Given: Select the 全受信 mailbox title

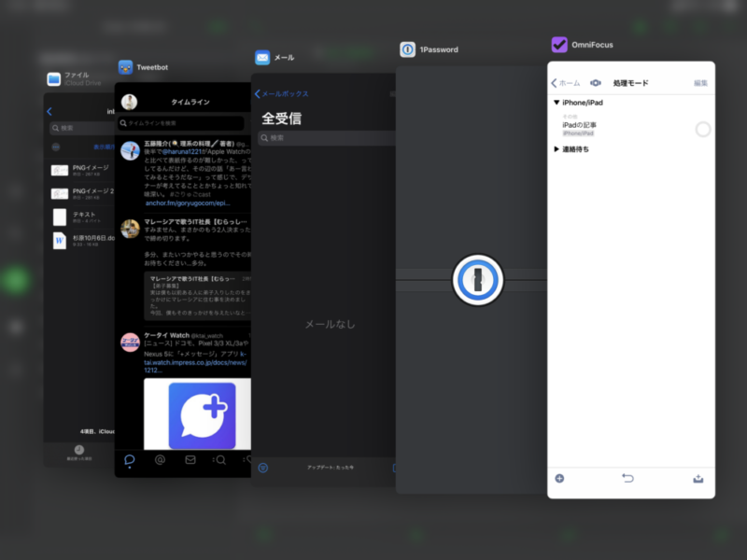Looking at the screenshot, I should 282,119.
